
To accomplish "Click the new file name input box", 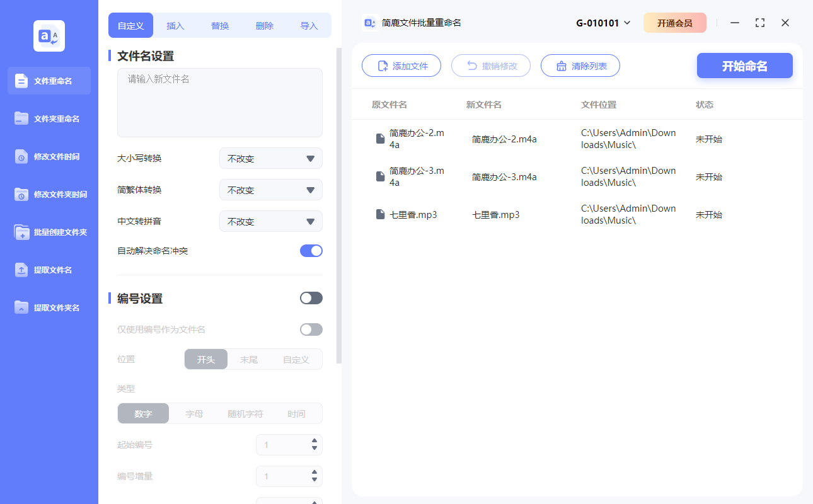I will click(219, 101).
